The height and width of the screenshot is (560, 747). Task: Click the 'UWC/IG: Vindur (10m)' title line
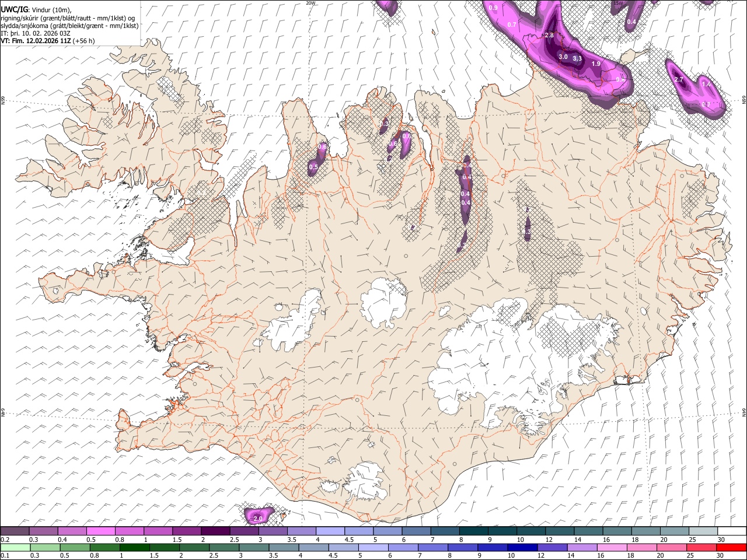point(36,9)
